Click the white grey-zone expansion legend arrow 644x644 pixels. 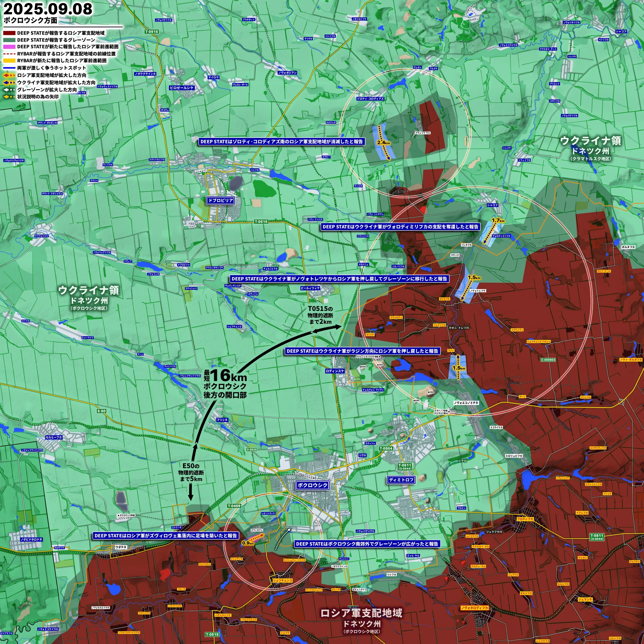click(x=9, y=90)
